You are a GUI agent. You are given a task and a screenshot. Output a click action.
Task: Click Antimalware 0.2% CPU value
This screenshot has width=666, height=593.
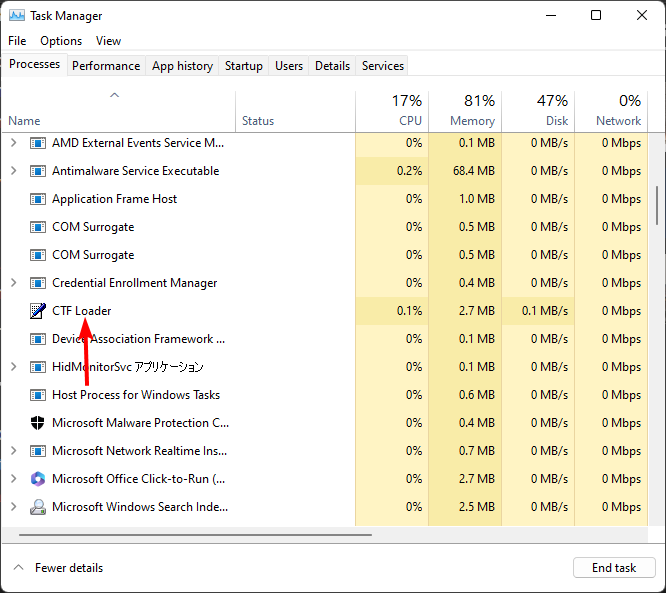[409, 171]
